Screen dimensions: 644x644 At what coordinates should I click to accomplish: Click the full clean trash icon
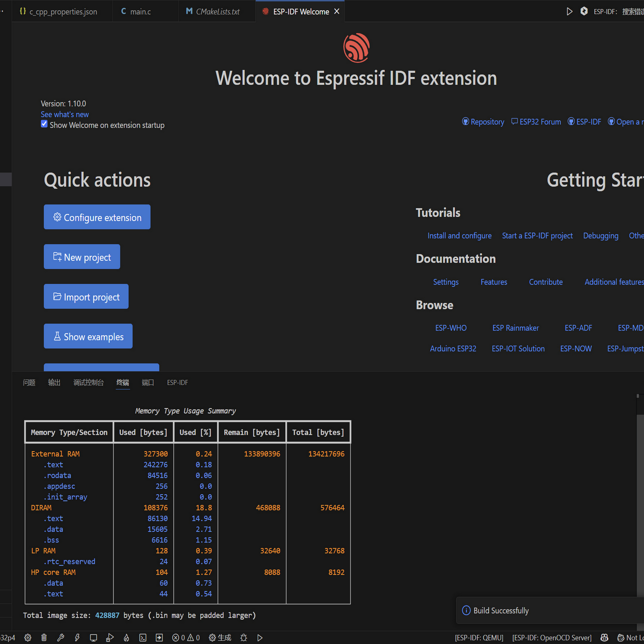click(44, 637)
